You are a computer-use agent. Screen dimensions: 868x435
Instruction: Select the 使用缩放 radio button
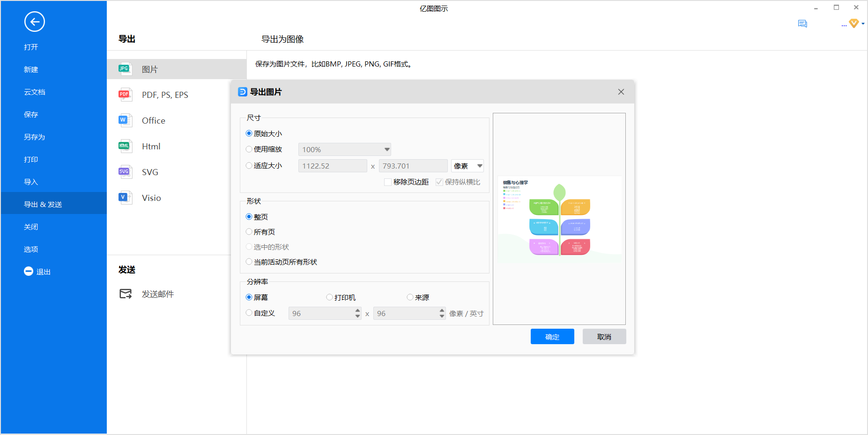249,149
